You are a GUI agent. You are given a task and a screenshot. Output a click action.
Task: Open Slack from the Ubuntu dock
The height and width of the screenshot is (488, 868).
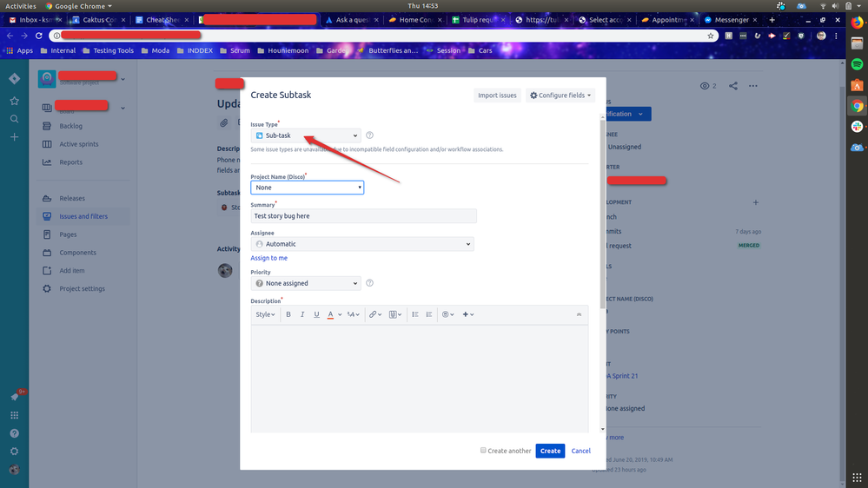pyautogui.click(x=857, y=127)
